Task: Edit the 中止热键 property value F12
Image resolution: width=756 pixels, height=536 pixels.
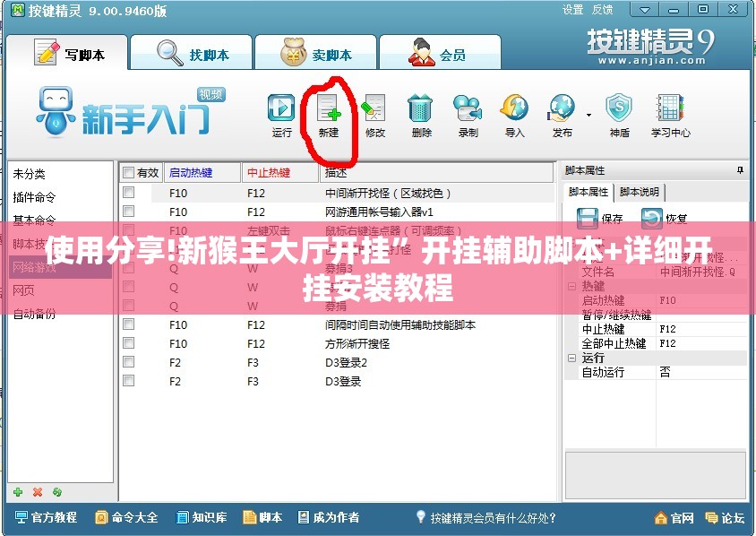Action: (701, 329)
